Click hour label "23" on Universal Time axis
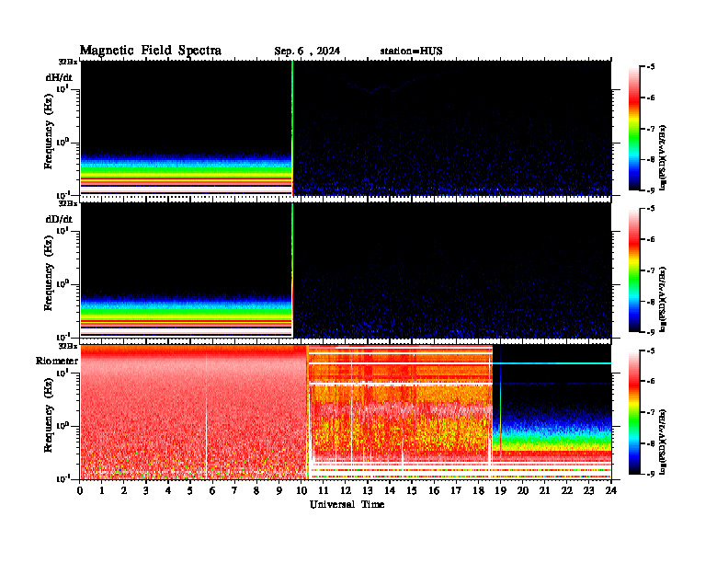The width and height of the screenshot is (728, 563). tap(588, 491)
